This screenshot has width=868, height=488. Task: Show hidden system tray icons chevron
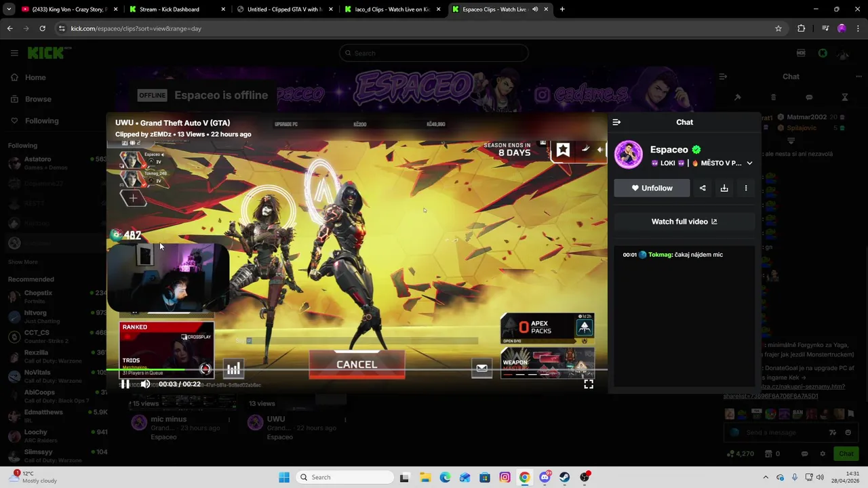[x=766, y=477]
